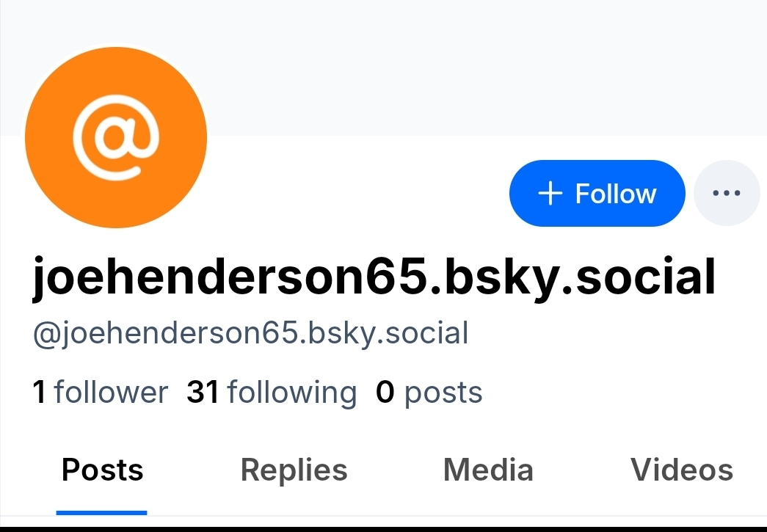Switch to the Replies tab

tap(294, 470)
